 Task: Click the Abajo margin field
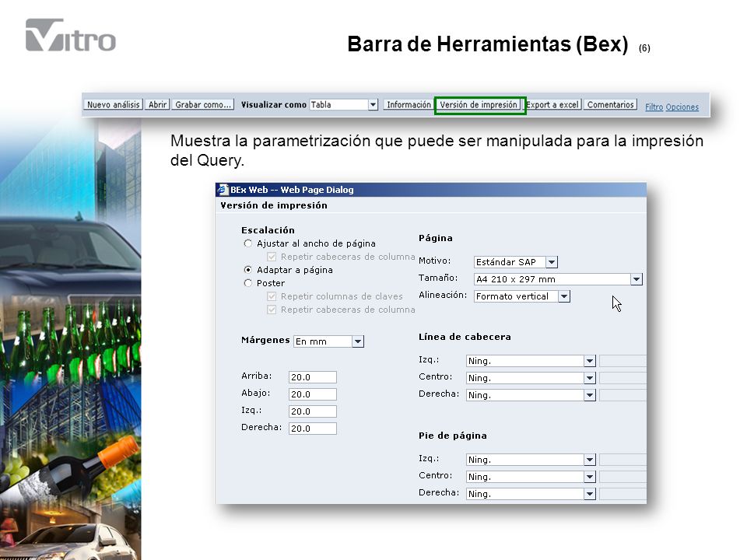tap(313, 394)
